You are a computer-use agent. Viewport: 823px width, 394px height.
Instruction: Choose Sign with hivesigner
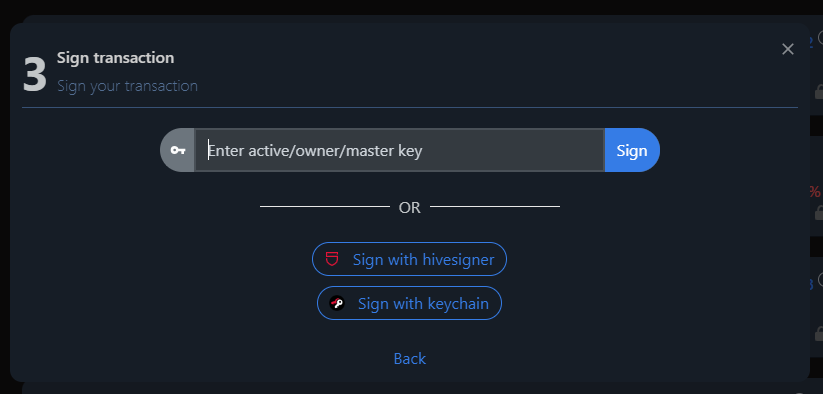pyautogui.click(x=409, y=259)
